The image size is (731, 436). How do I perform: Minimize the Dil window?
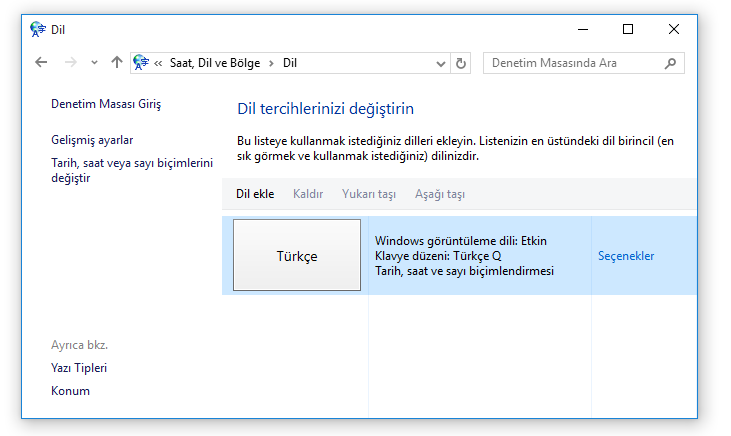(583, 29)
